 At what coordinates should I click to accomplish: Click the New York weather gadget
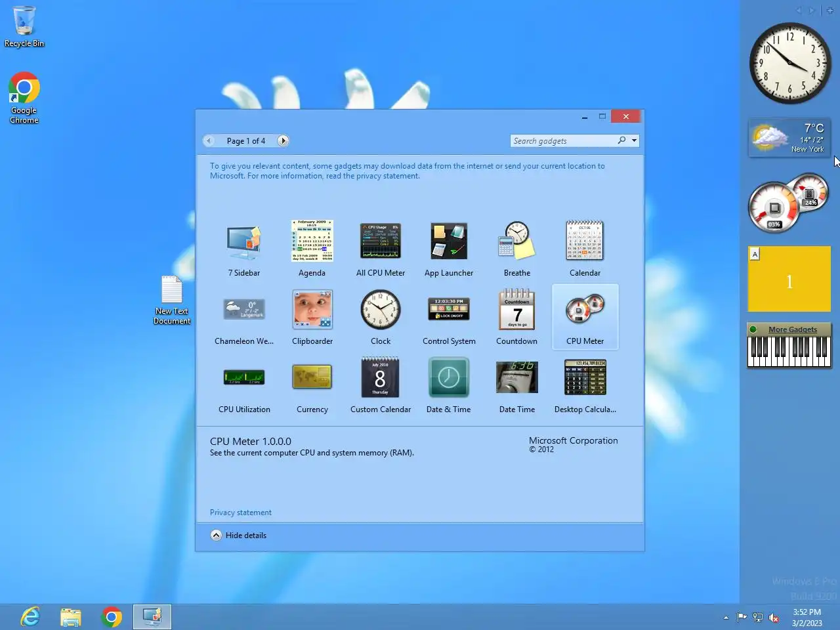(790, 138)
